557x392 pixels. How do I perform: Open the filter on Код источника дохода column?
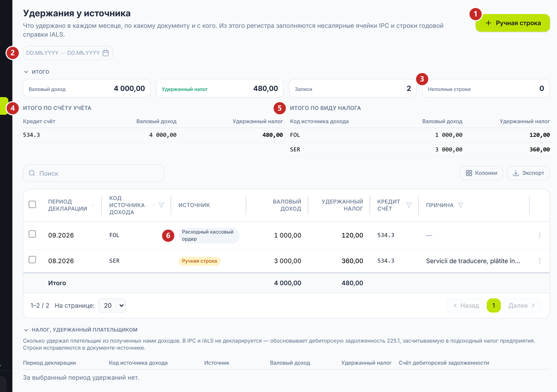pos(161,205)
